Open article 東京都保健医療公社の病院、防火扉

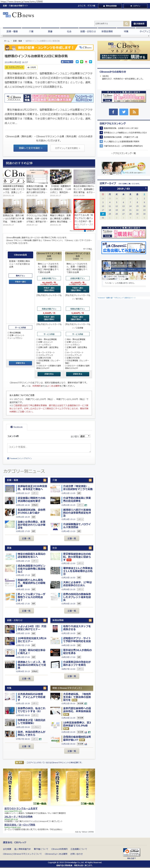77,557
